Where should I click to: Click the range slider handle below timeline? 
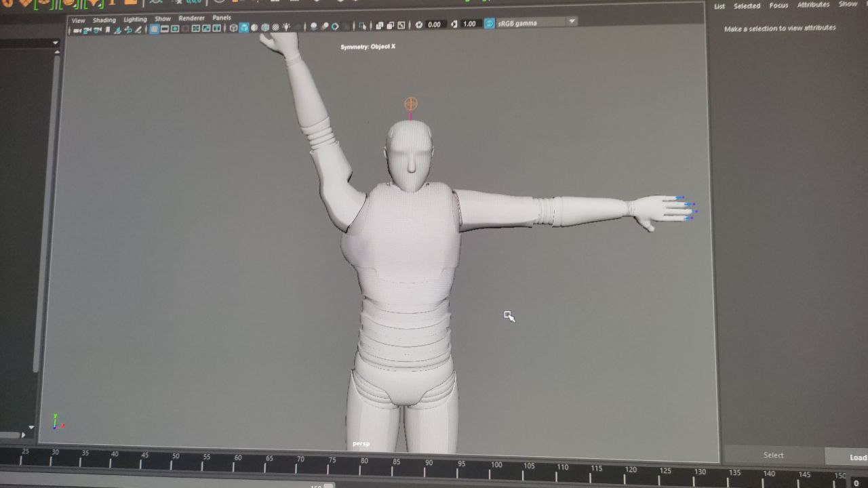point(328,485)
